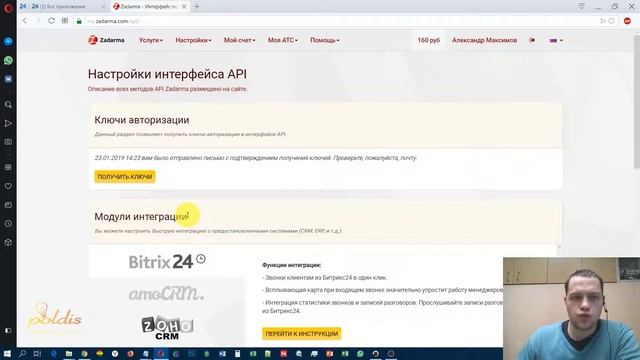The height and width of the screenshot is (360, 640).
Task: Expand the Моя АТС dropdown menu
Action: (282, 40)
